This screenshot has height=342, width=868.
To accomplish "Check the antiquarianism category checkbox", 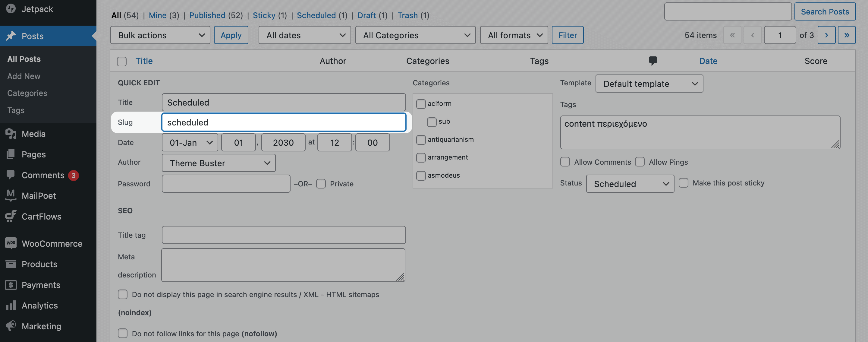I will click(421, 140).
